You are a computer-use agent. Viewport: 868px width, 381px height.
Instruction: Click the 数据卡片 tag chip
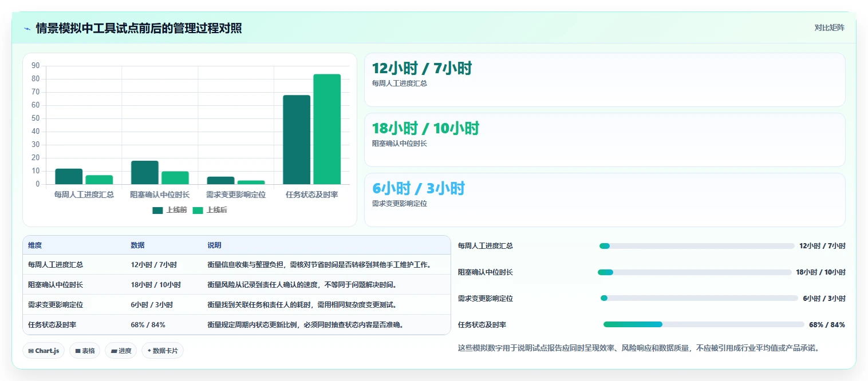tap(163, 351)
